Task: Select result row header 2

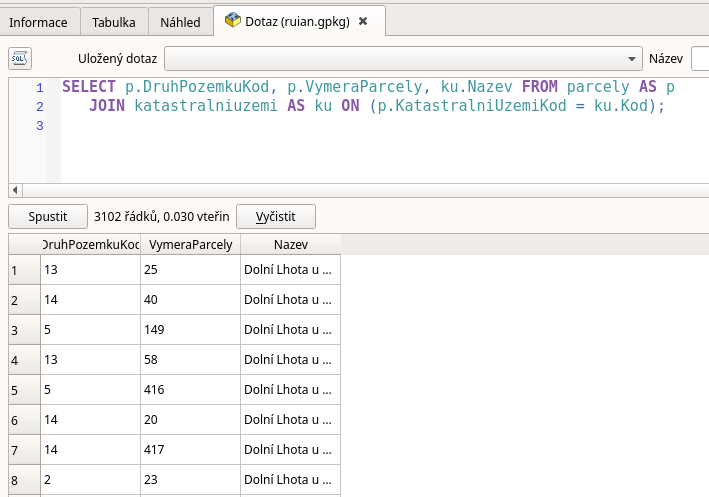Action: [x=24, y=300]
